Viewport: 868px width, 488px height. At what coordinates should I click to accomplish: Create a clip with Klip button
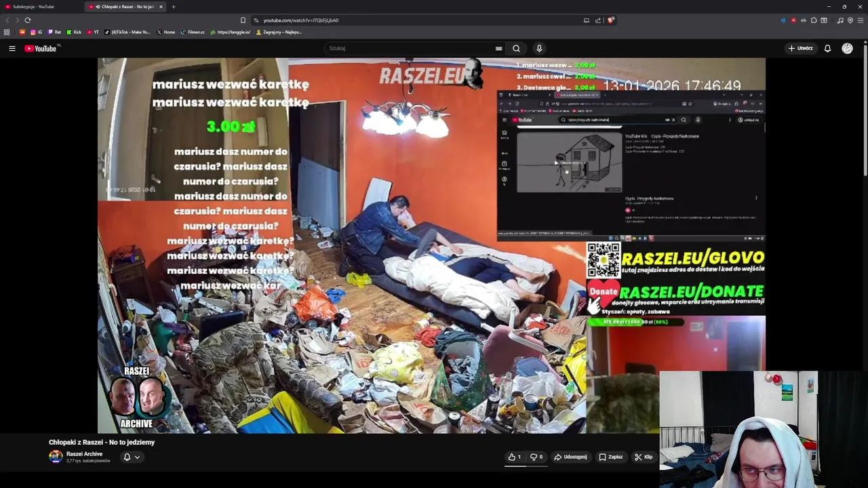(x=644, y=457)
